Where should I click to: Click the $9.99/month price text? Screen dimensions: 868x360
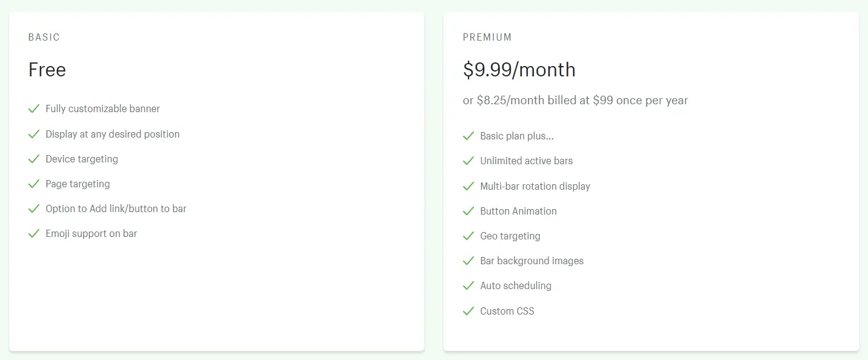pyautogui.click(x=519, y=70)
